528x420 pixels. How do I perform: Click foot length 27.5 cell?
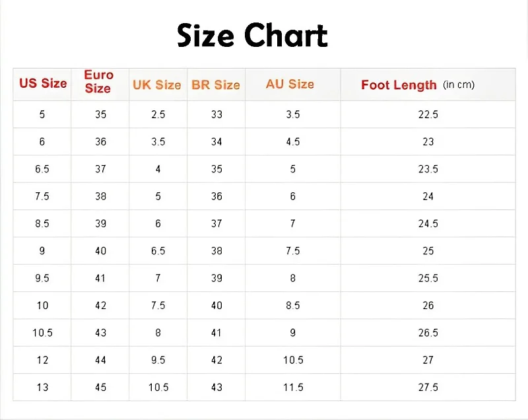[428, 388]
